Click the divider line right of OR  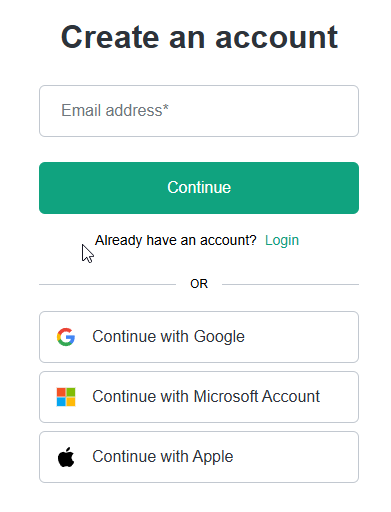(290, 284)
